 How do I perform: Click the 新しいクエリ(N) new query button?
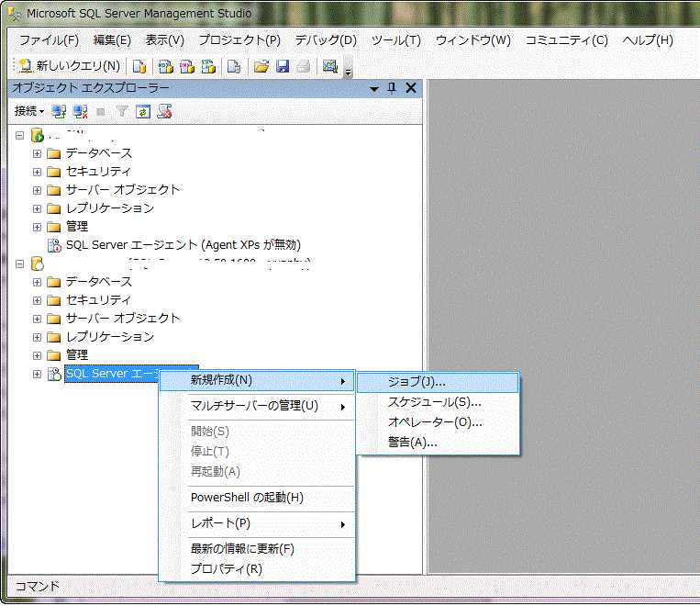[70, 66]
